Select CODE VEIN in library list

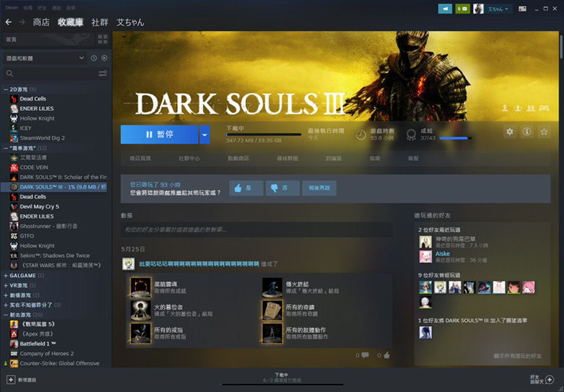pos(34,167)
